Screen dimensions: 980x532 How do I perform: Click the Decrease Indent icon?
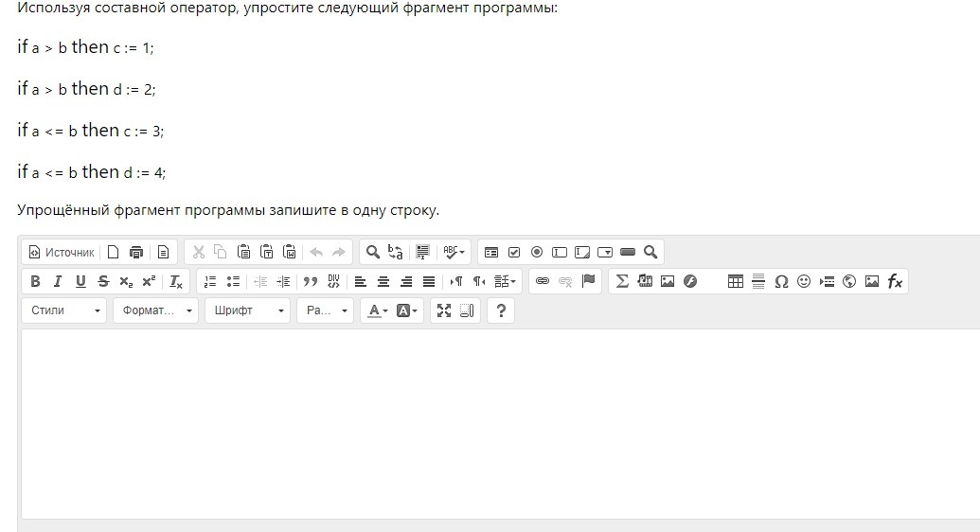click(x=260, y=281)
